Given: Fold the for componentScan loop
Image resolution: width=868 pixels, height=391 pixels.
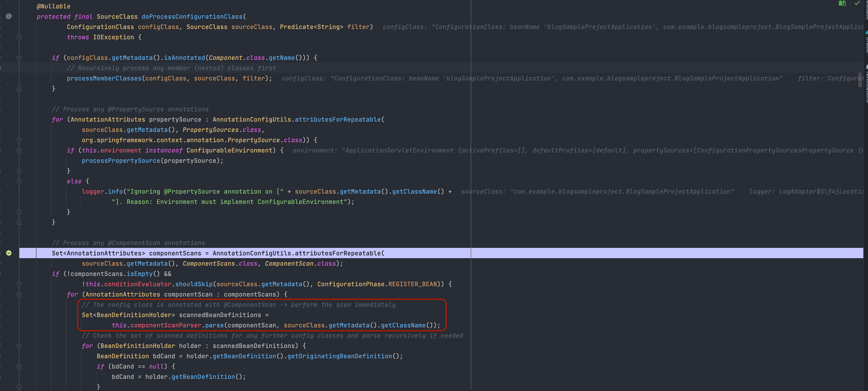Looking at the screenshot, I should click(x=19, y=295).
